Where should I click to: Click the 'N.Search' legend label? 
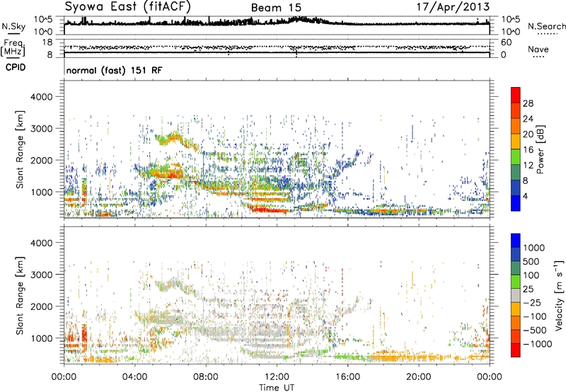[546, 26]
